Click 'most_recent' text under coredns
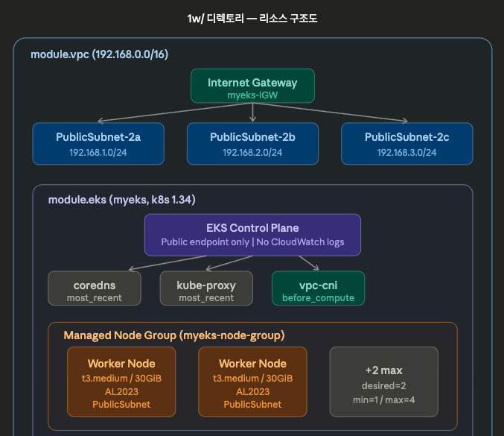This screenshot has width=504, height=436. [95, 298]
